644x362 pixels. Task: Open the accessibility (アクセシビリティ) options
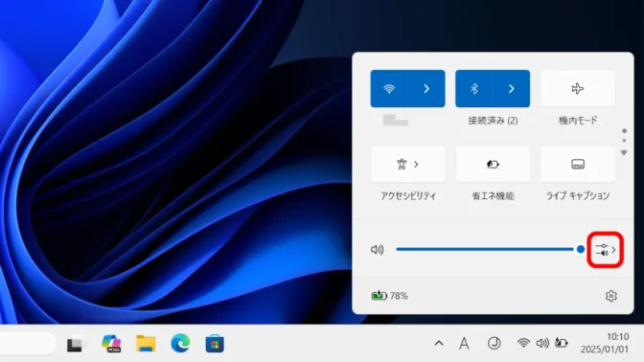[408, 164]
